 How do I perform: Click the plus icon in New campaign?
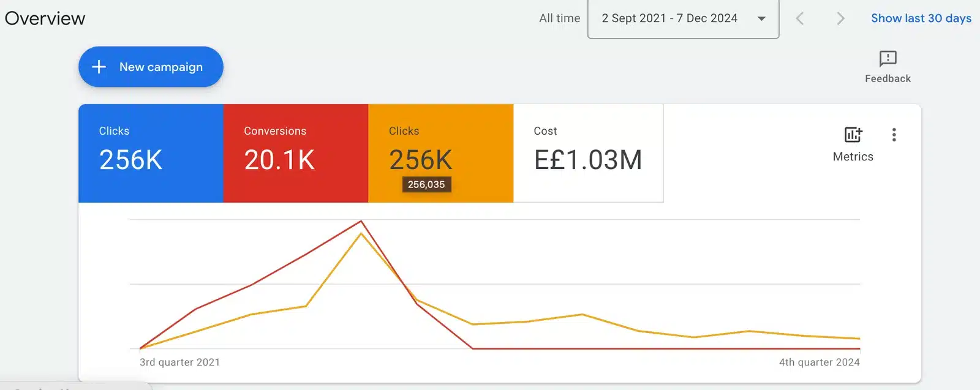(x=99, y=67)
